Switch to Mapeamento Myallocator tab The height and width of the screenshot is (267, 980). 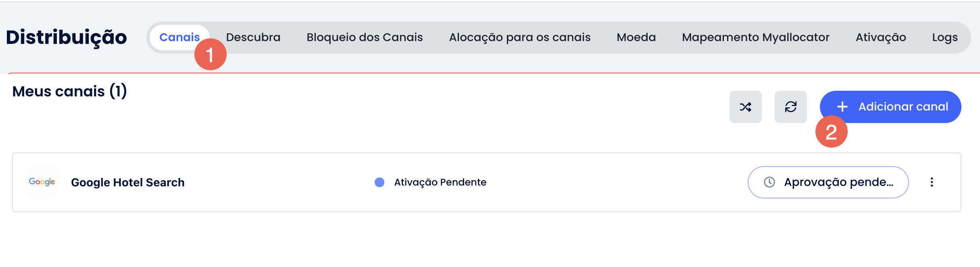(756, 38)
